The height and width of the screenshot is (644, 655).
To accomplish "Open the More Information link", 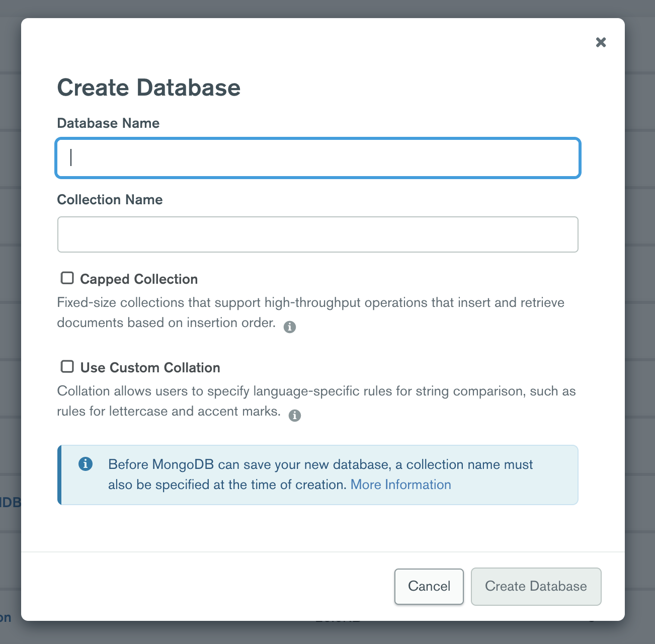I will [401, 485].
